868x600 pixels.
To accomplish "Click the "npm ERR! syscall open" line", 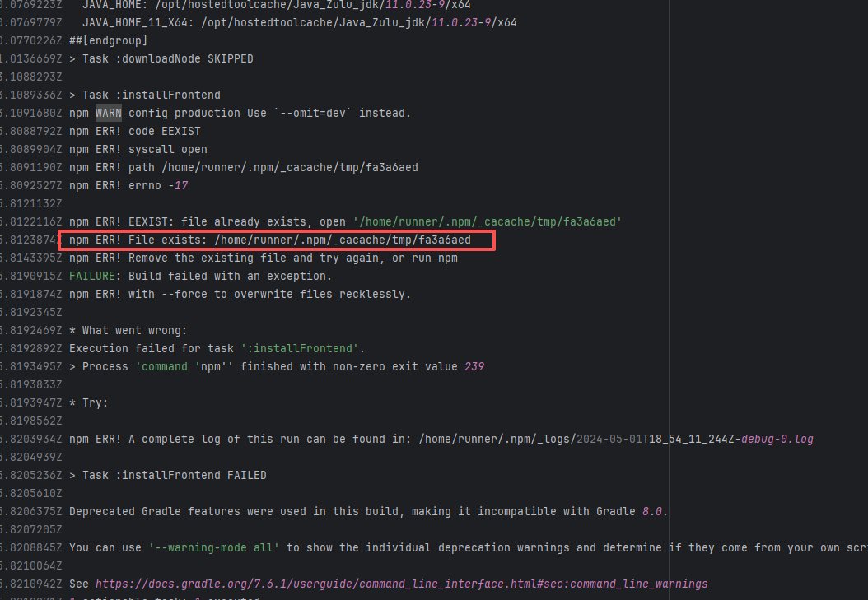I will (x=138, y=149).
